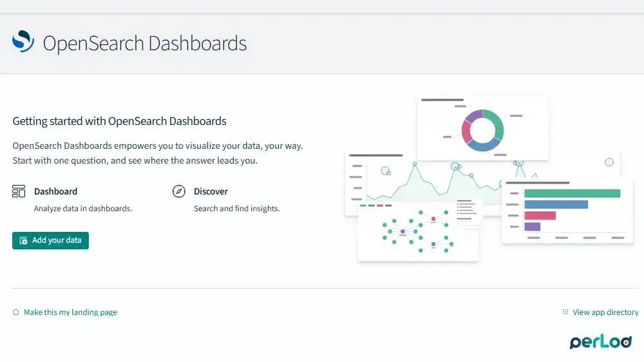Click the 'empowers you to visualize' sentence

tap(158, 146)
